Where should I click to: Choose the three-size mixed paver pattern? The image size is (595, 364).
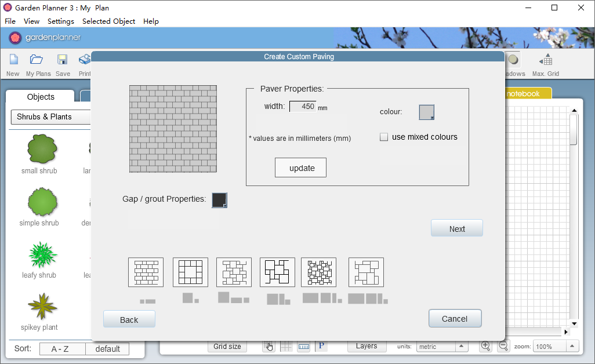pos(234,272)
